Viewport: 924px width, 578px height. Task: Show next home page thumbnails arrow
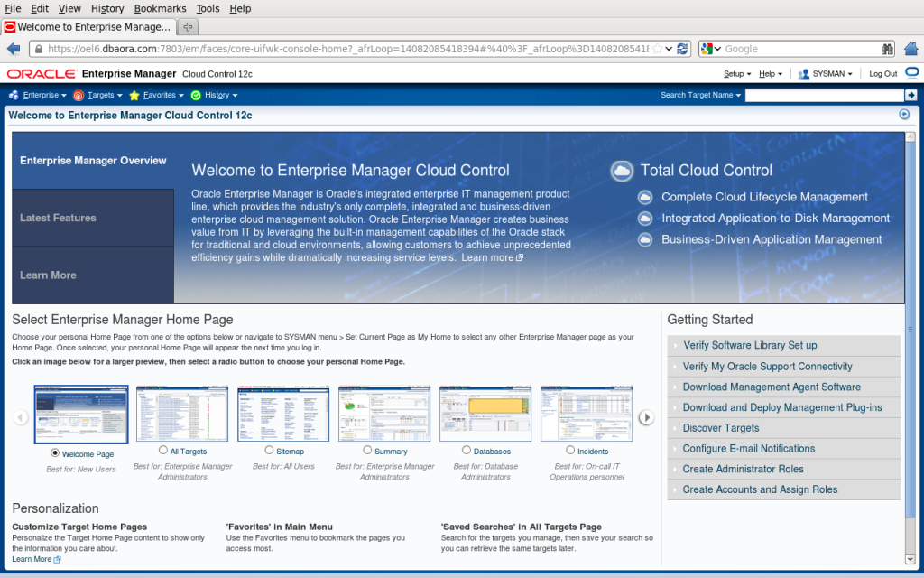coord(646,417)
